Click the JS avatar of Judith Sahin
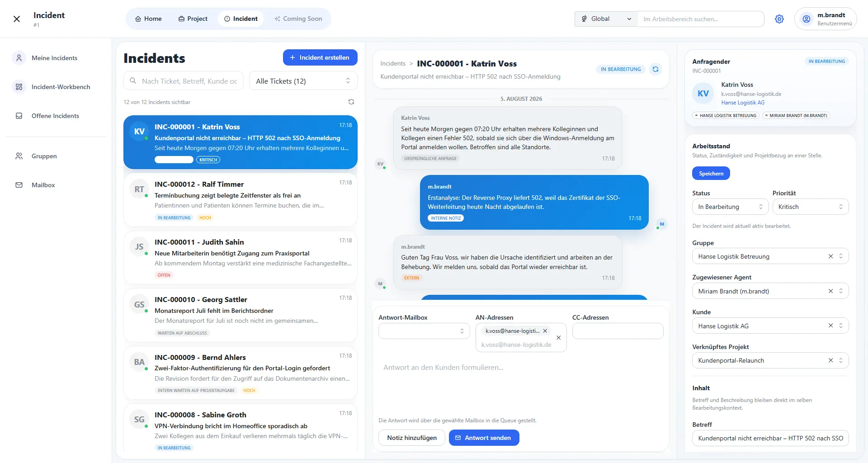This screenshot has width=868, height=463. tap(139, 247)
